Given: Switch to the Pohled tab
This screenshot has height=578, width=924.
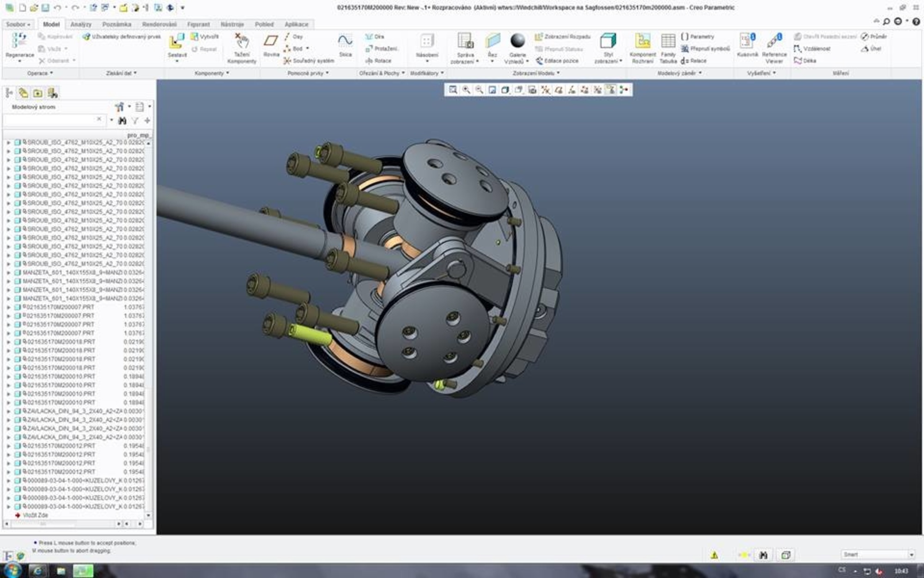Looking at the screenshot, I should tap(264, 24).
